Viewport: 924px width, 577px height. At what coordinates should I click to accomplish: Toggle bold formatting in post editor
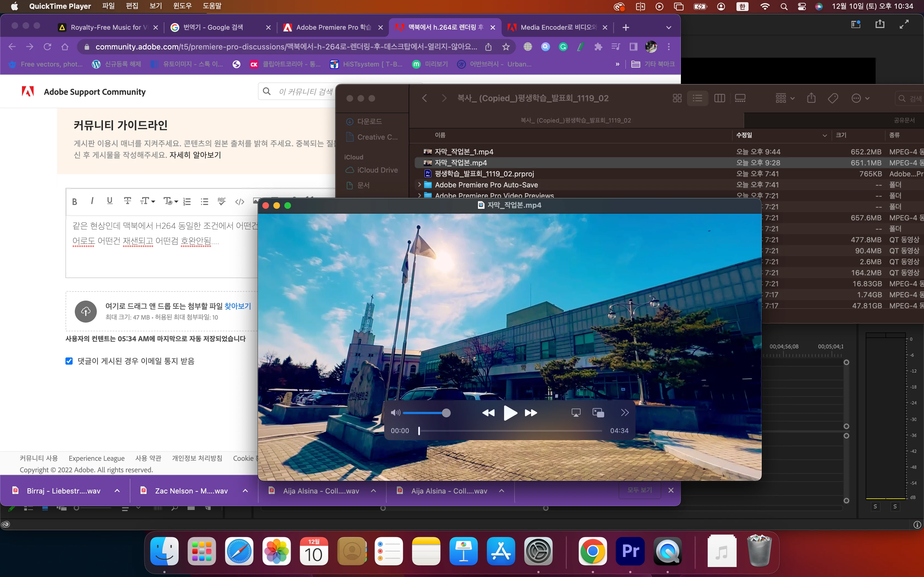tap(75, 201)
